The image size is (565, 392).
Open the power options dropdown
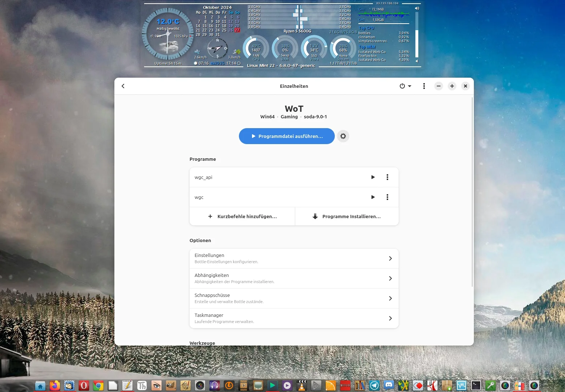[x=405, y=86]
